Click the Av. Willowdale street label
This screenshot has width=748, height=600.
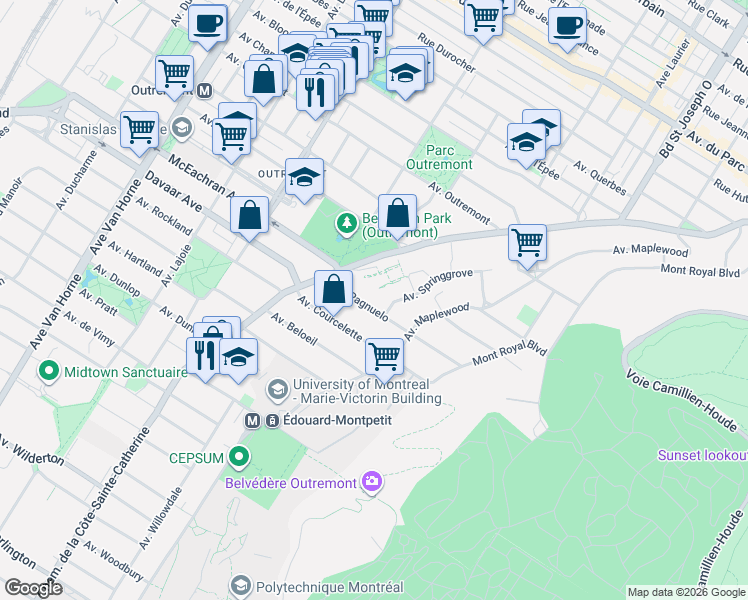tap(160, 518)
